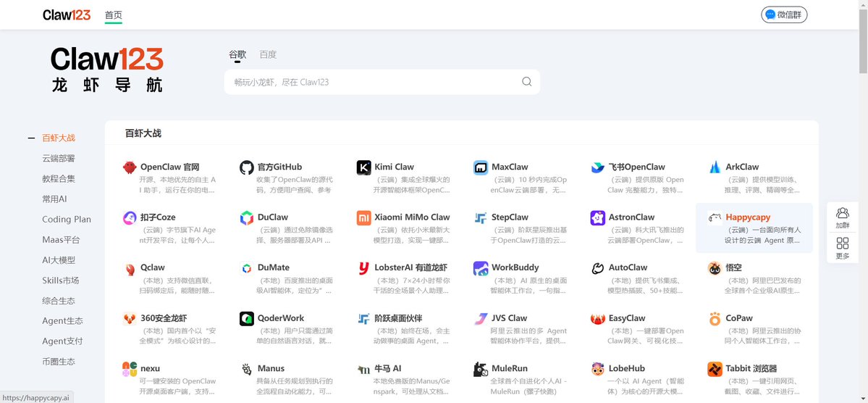Click the search magnifier icon
Screen dimensions: 868x403
[x=526, y=82]
